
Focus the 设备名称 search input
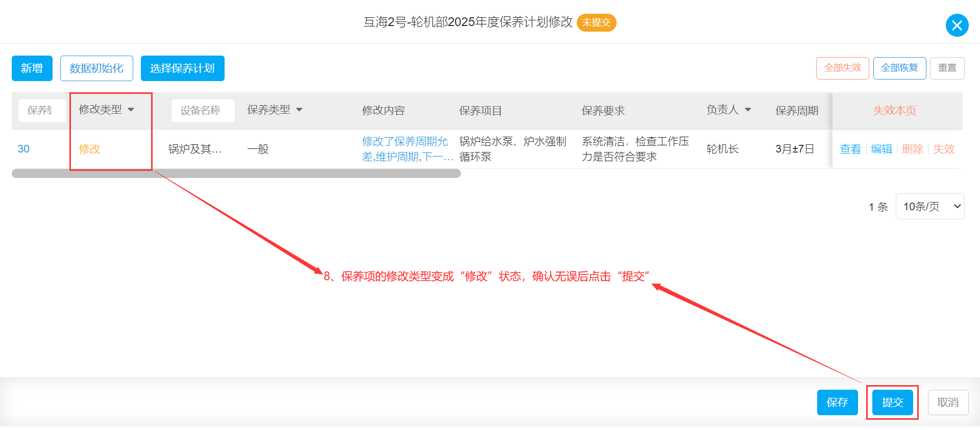pyautogui.click(x=203, y=110)
